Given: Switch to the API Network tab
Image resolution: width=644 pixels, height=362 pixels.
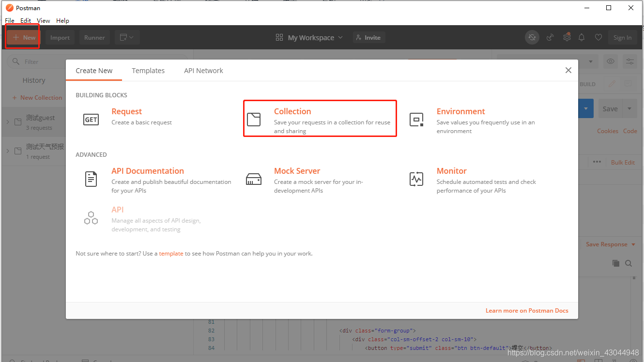Looking at the screenshot, I should pos(203,71).
